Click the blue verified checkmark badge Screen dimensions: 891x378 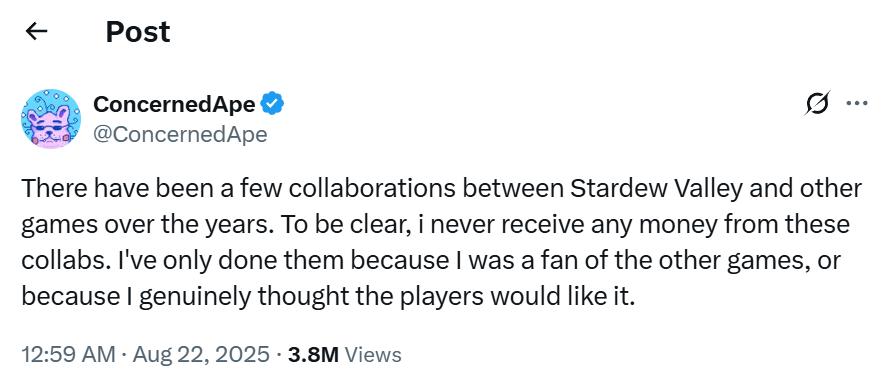(x=273, y=104)
